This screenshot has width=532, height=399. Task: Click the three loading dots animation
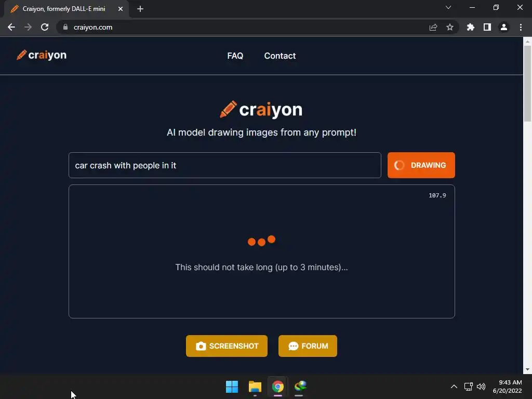[261, 241]
